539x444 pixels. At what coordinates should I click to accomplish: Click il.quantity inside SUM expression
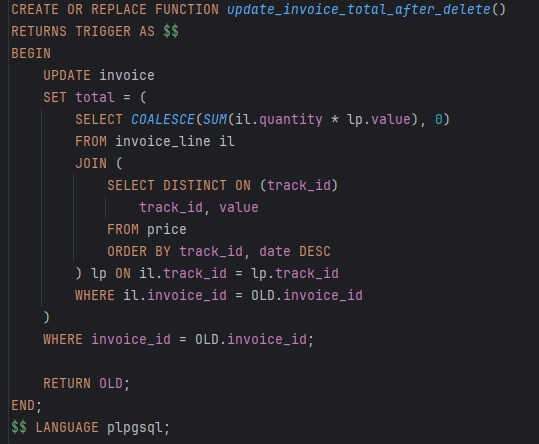(x=279, y=119)
